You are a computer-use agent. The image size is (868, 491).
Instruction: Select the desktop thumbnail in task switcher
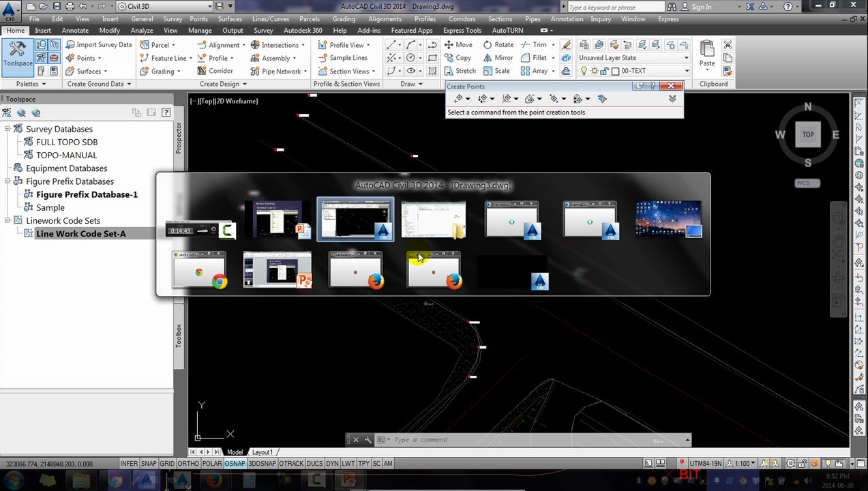668,220
